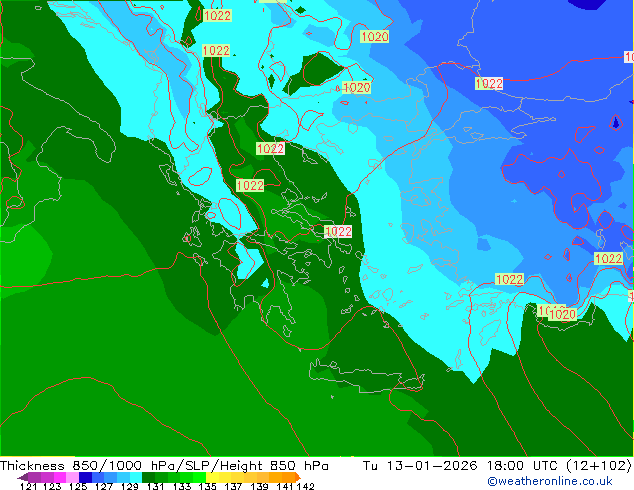Click the pale pink legend swatch before 125

click(x=72, y=477)
